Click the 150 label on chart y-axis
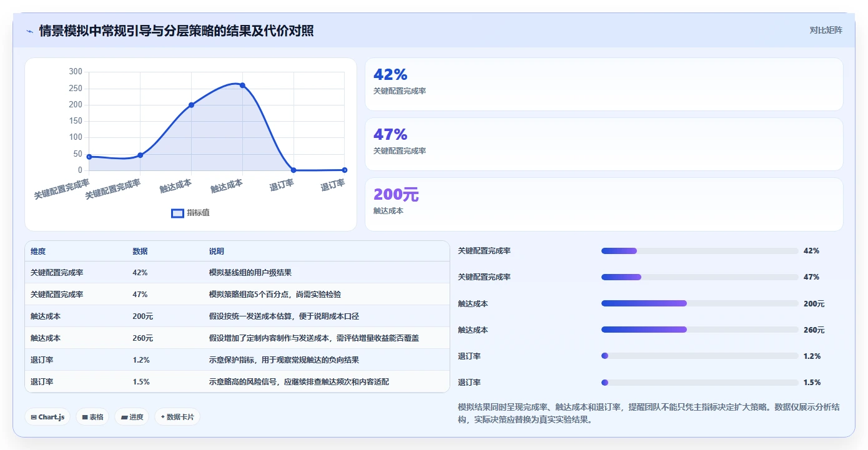The image size is (868, 450). click(76, 121)
